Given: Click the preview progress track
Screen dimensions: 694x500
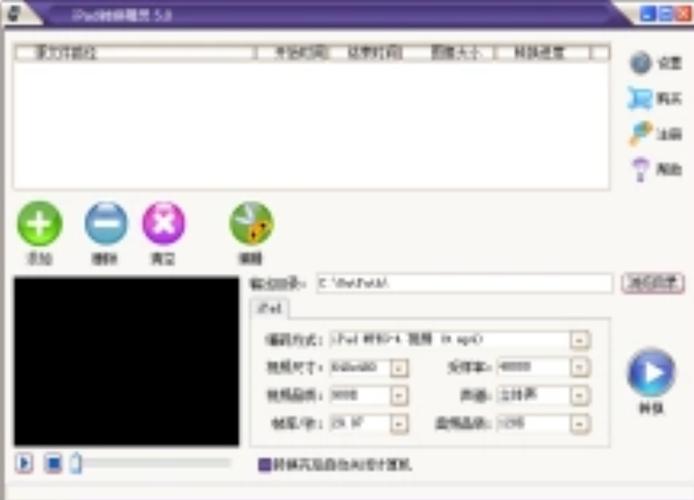Looking at the screenshot, I should pos(157,463).
